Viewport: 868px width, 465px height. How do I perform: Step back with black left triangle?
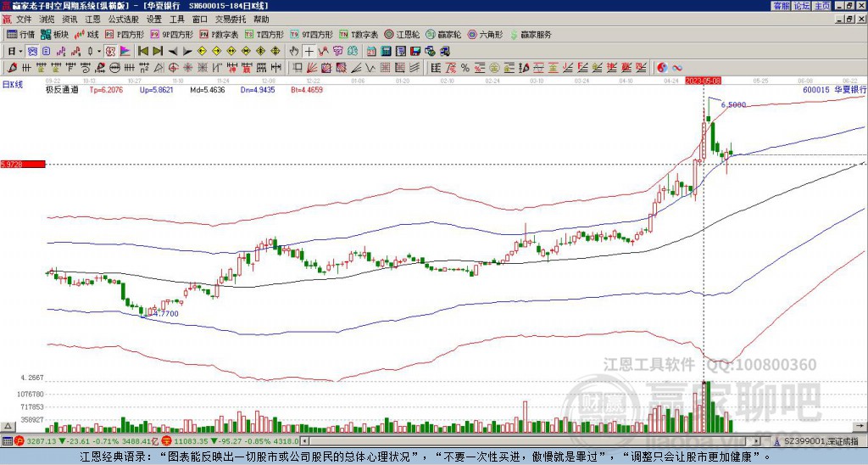point(173,51)
